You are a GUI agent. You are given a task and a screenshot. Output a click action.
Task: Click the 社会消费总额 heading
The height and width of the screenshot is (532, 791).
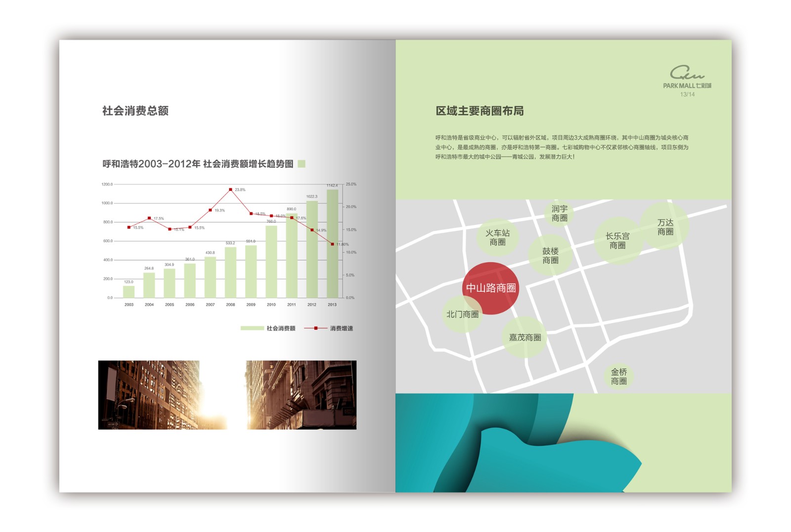coord(135,111)
